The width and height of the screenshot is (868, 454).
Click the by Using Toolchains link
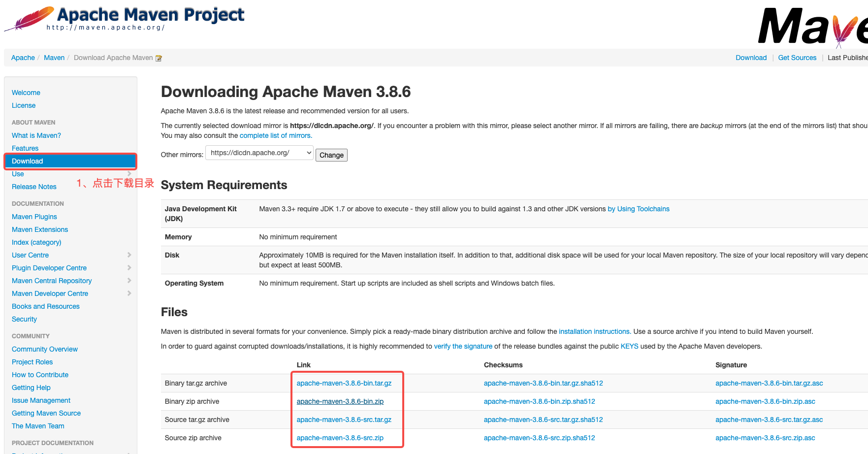pyautogui.click(x=638, y=209)
